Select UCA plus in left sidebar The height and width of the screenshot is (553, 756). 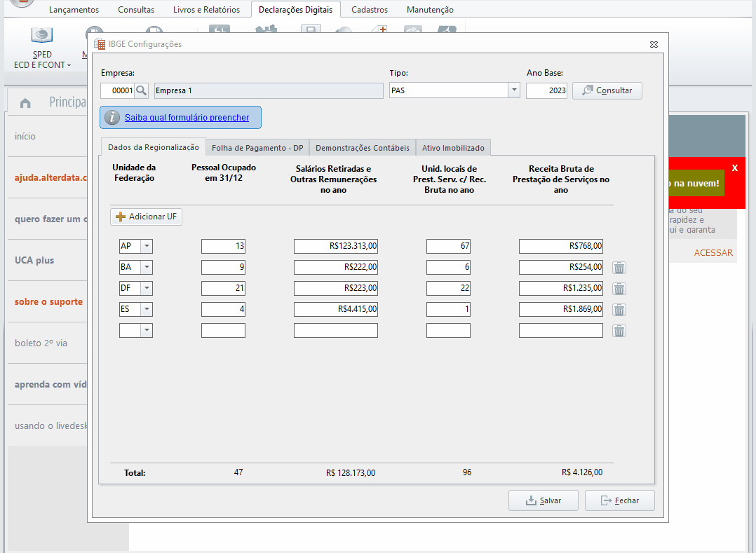click(x=34, y=261)
